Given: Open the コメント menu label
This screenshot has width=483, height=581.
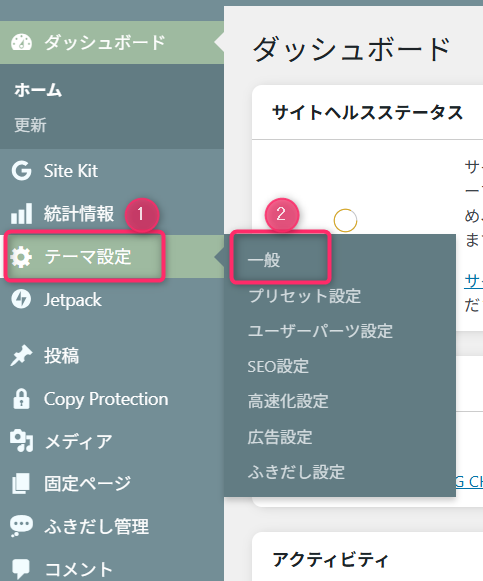Looking at the screenshot, I should pyautogui.click(x=79, y=570).
